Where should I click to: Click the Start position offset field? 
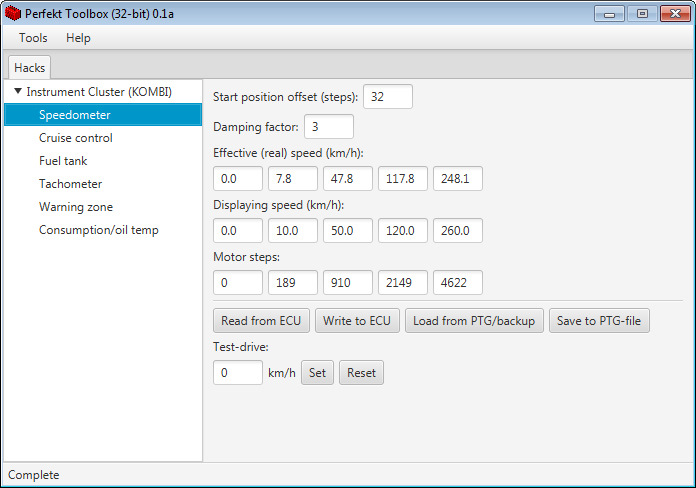(x=387, y=97)
